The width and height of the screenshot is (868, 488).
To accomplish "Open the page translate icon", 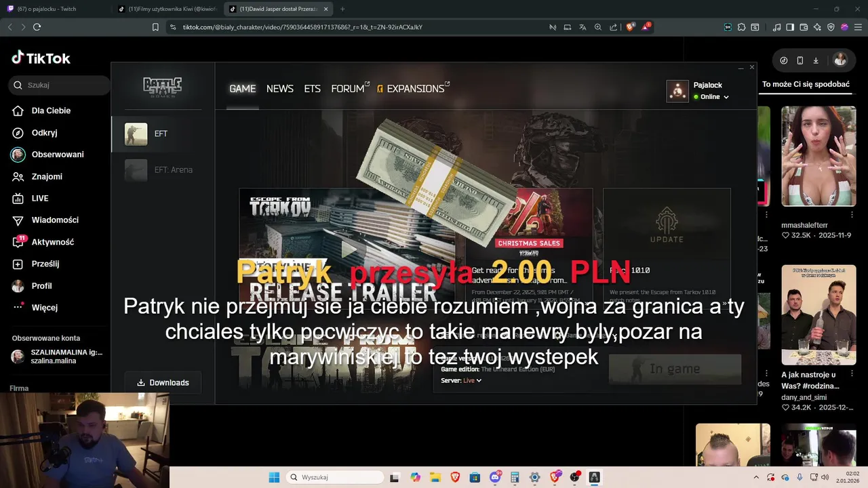I will click(583, 27).
